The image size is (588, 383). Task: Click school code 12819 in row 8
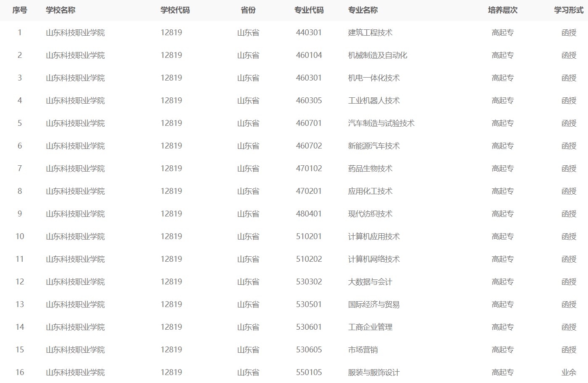pos(171,191)
